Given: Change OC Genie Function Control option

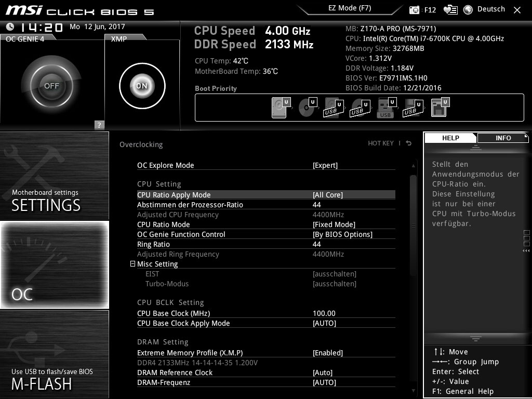Looking at the screenshot, I should coord(342,234).
